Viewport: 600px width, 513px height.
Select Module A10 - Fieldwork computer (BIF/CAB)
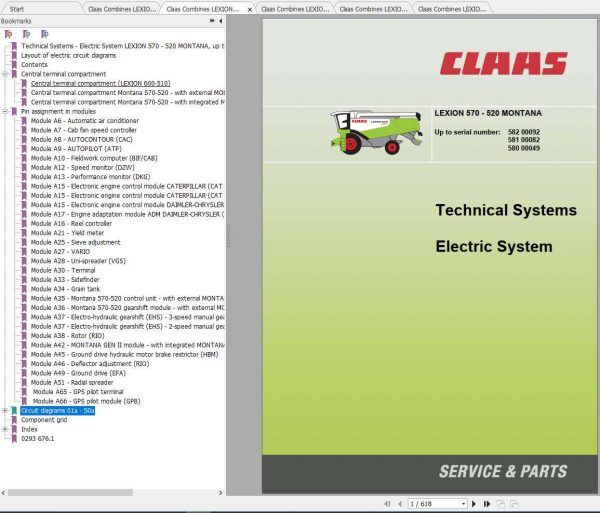94,158
